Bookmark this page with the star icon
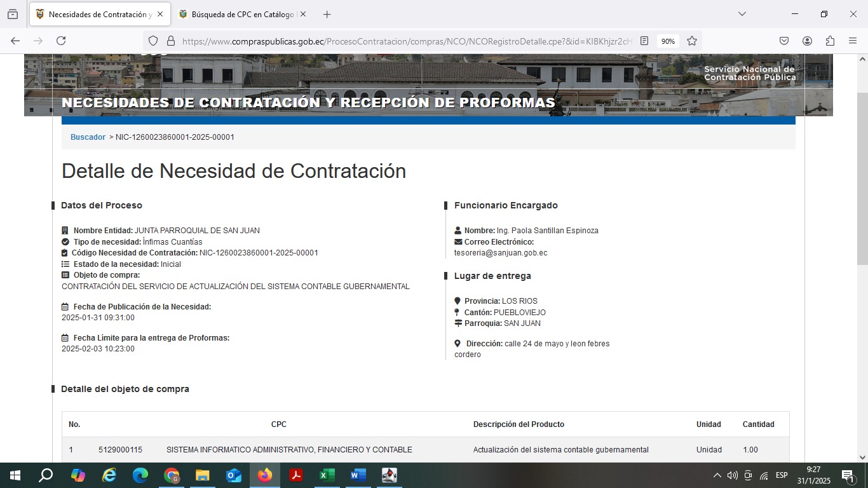Image resolution: width=868 pixels, height=488 pixels. tap(692, 41)
